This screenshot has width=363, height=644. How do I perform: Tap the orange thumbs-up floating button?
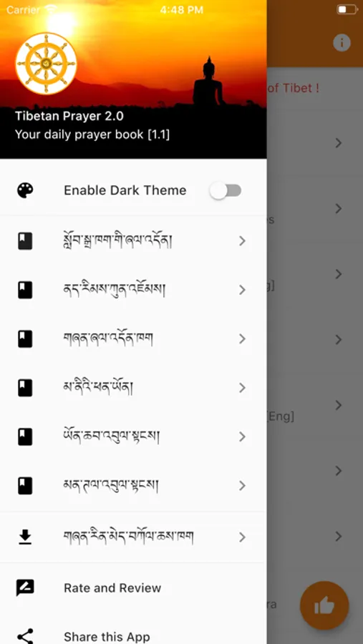pos(324,606)
